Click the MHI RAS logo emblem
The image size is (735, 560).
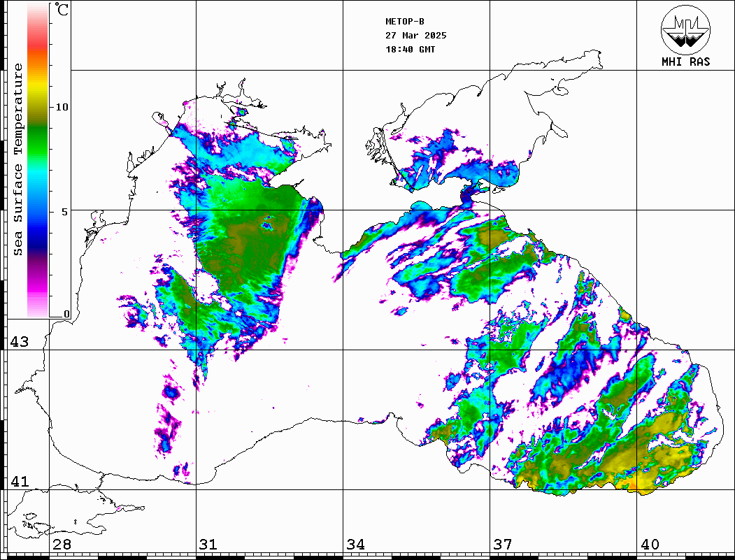point(685,29)
